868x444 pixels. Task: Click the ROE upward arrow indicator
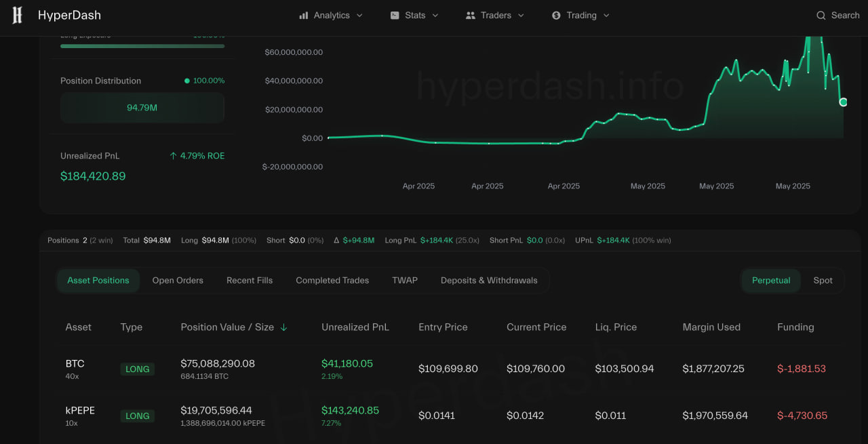coord(173,155)
